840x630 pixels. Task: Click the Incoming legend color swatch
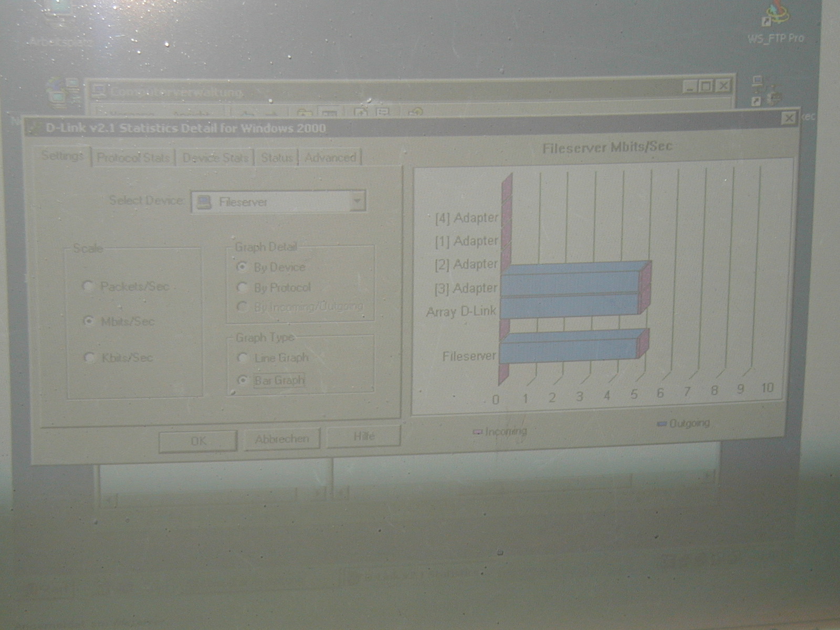coord(477,432)
